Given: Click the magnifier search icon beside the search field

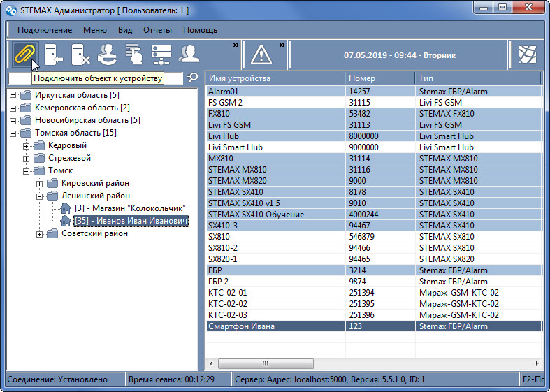Looking at the screenshot, I should (192, 78).
